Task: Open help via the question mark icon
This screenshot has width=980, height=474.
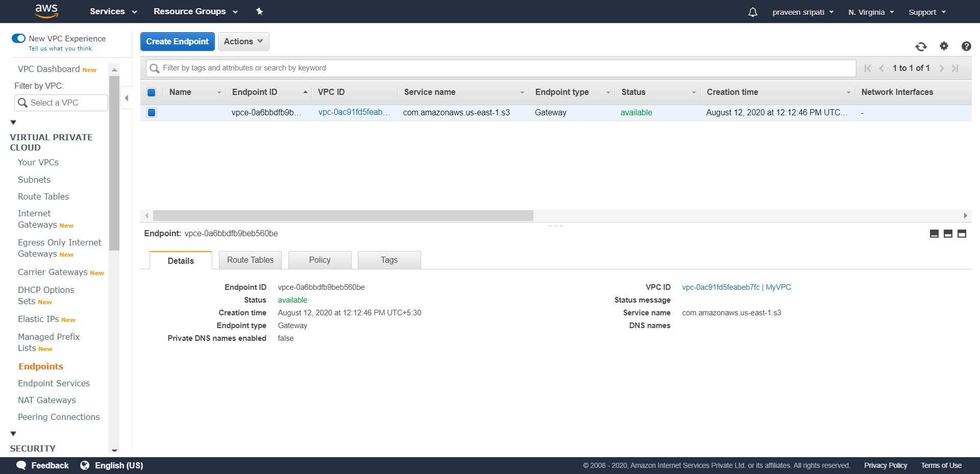Action: tap(966, 46)
